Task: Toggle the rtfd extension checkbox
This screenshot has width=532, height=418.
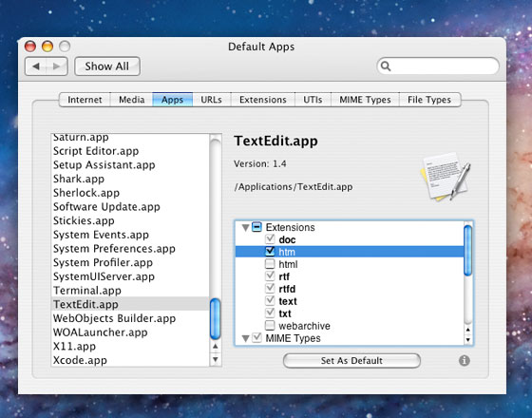Action: point(270,289)
